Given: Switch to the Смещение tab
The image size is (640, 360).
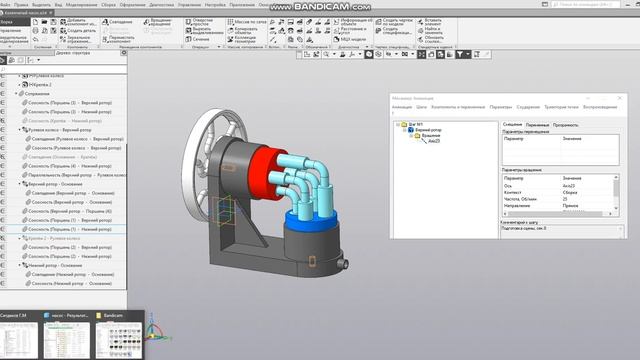Looking at the screenshot, I should (x=512, y=124).
